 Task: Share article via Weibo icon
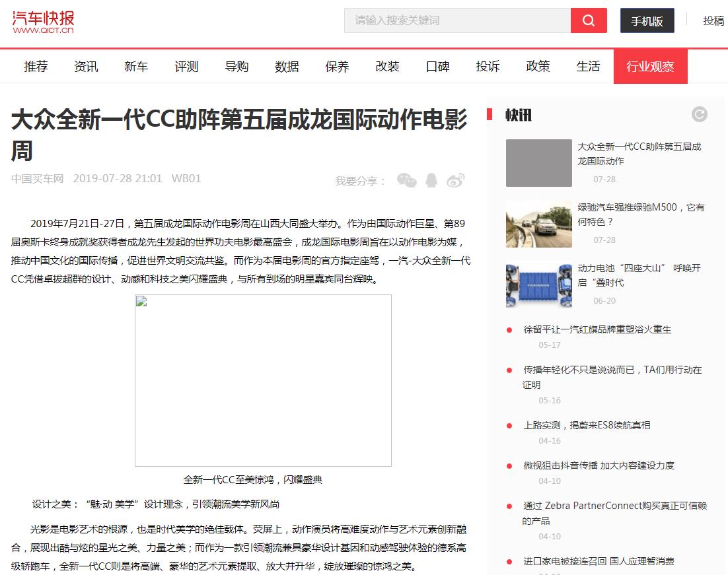coord(455,180)
